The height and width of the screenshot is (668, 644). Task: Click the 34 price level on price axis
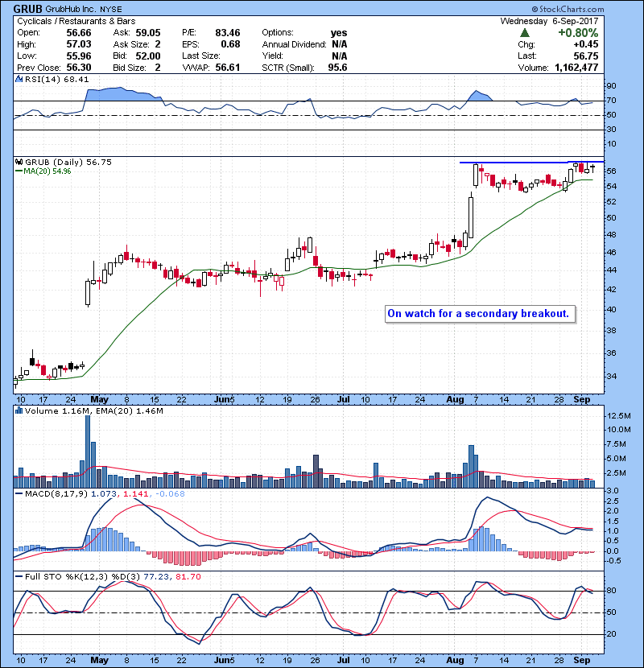tap(611, 376)
